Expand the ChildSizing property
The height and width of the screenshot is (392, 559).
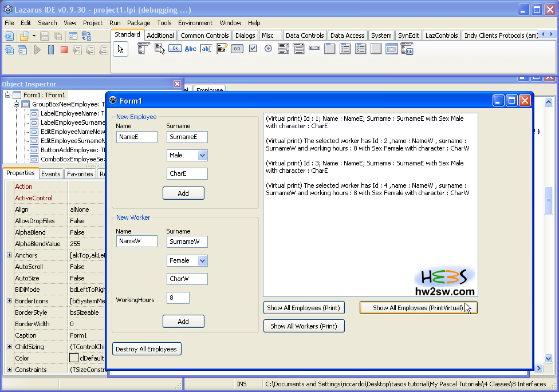(x=10, y=346)
